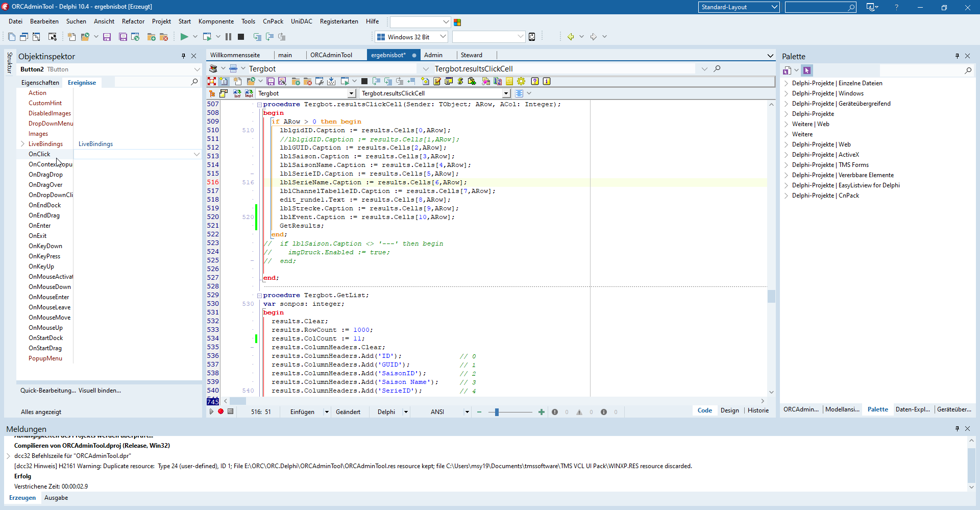
Task: Click the Quick-Bearbeitung link
Action: tap(48, 391)
